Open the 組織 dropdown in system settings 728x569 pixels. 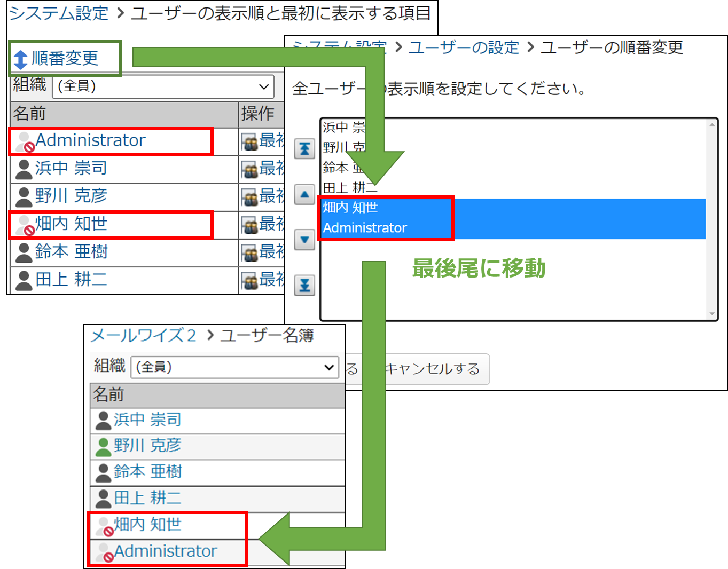(163, 86)
